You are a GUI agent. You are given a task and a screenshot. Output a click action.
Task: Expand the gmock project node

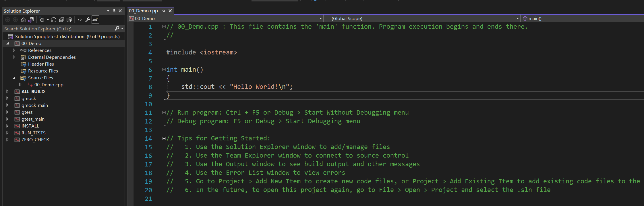click(7, 98)
